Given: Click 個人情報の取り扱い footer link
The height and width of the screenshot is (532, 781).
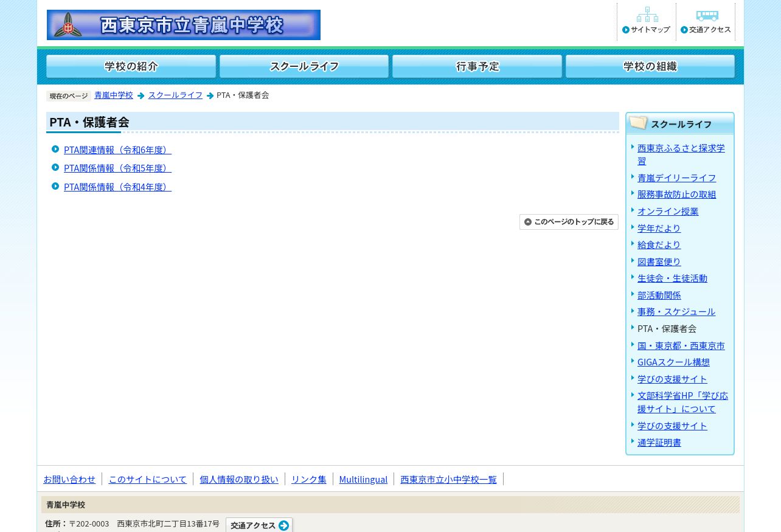Looking at the screenshot, I should (x=239, y=479).
